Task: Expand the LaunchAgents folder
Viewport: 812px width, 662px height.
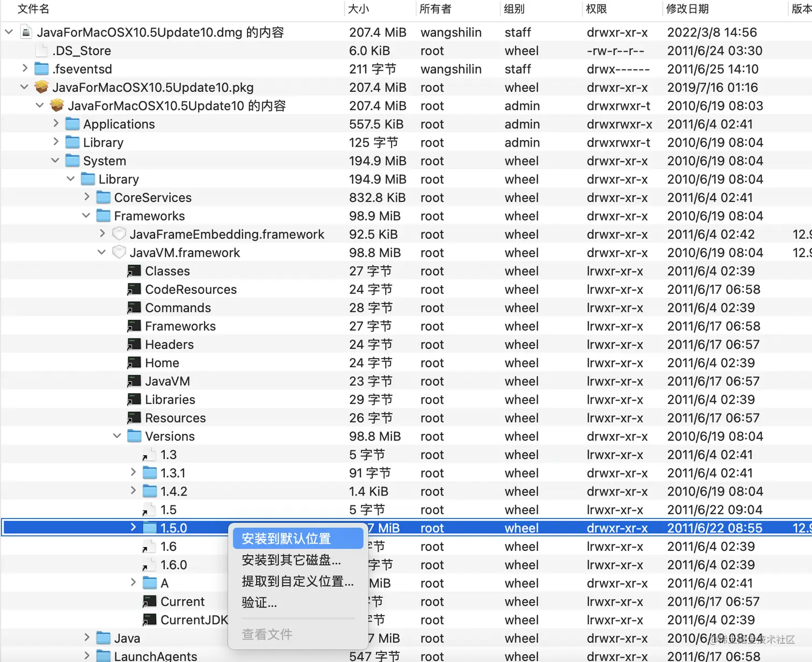Action: (x=87, y=656)
